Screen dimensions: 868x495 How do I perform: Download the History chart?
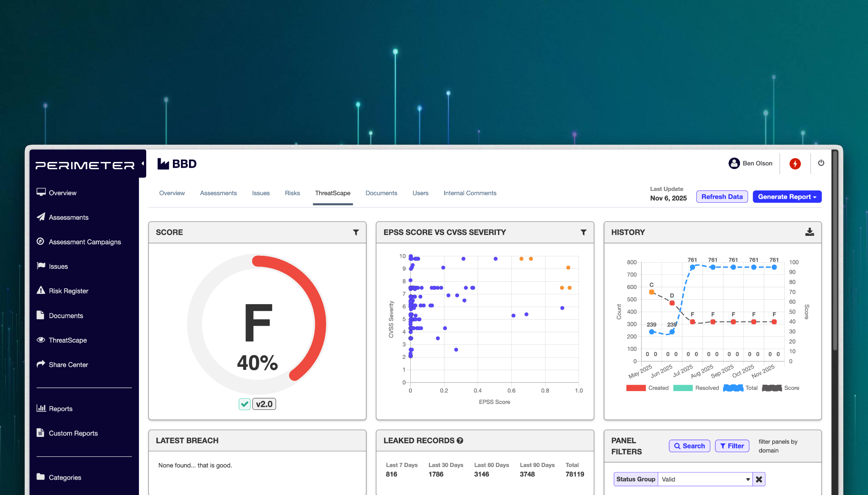tap(810, 232)
